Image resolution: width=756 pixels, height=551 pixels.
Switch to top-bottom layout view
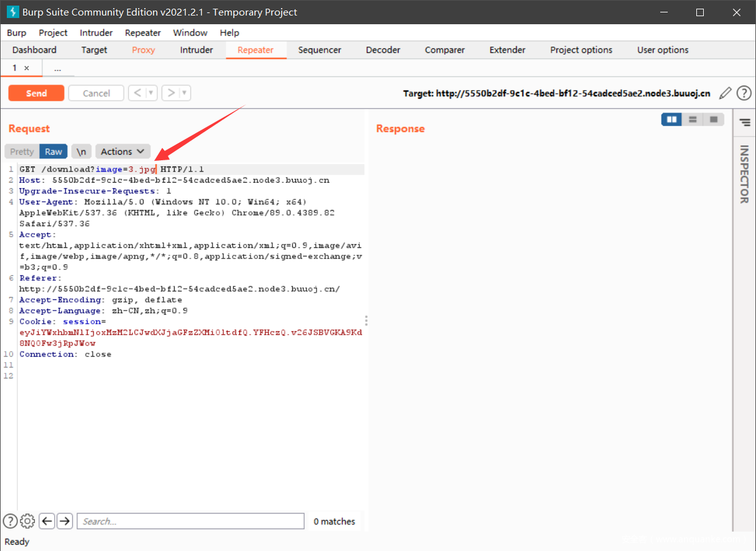(693, 119)
